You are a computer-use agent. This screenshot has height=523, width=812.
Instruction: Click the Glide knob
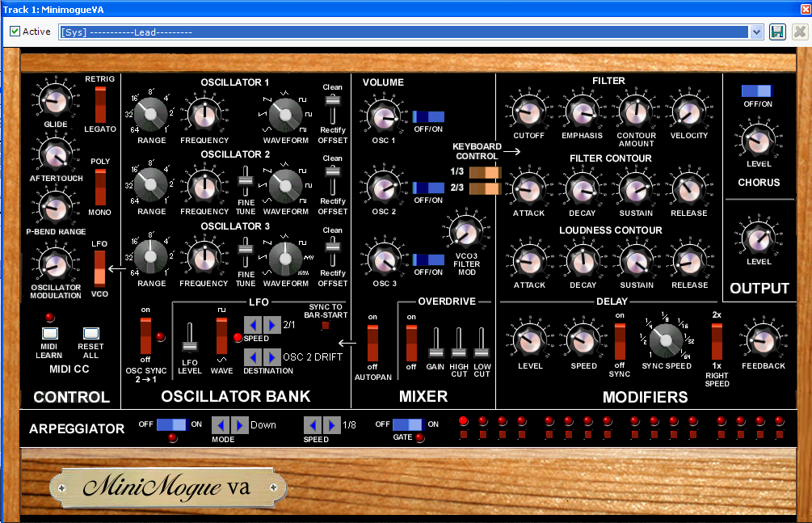coord(56,100)
